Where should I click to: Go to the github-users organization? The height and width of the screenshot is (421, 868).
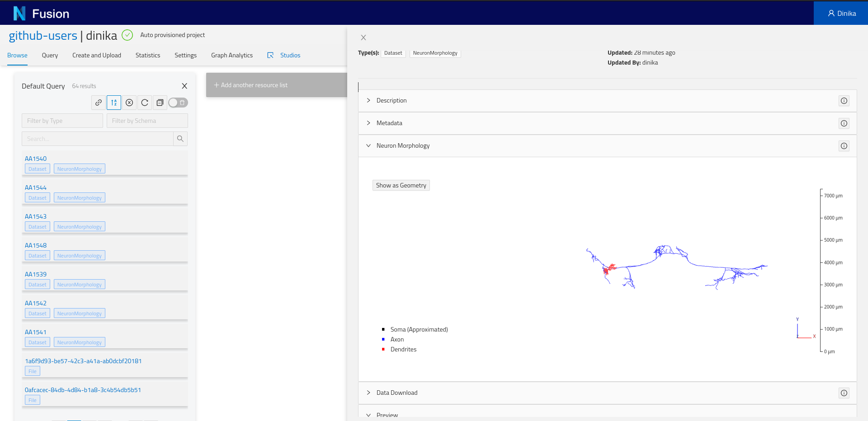pos(43,35)
